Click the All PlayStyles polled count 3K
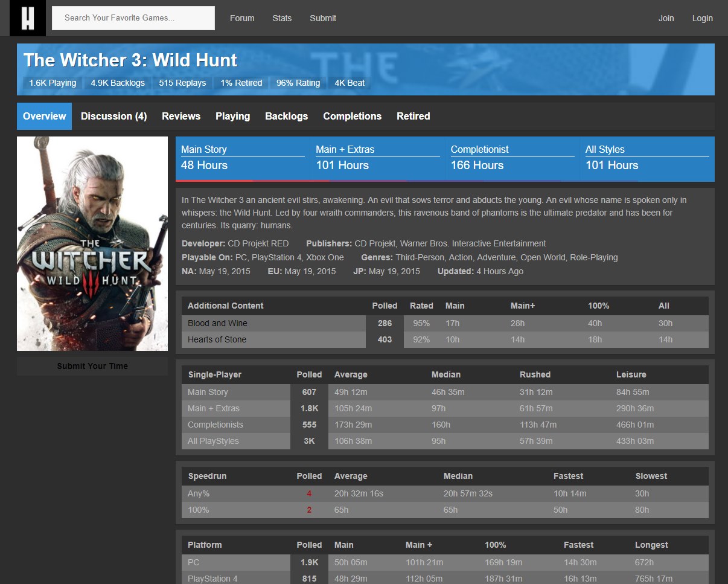The width and height of the screenshot is (728, 584). pos(309,441)
